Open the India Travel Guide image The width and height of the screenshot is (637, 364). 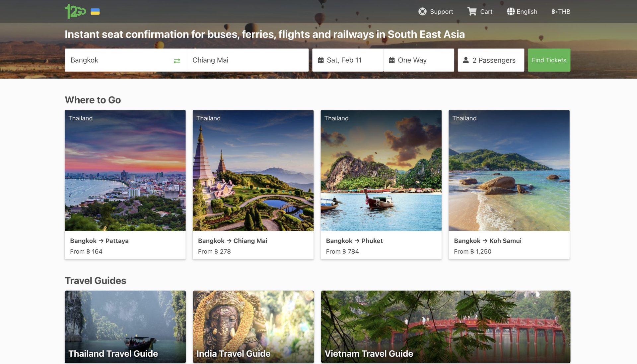pyautogui.click(x=253, y=327)
